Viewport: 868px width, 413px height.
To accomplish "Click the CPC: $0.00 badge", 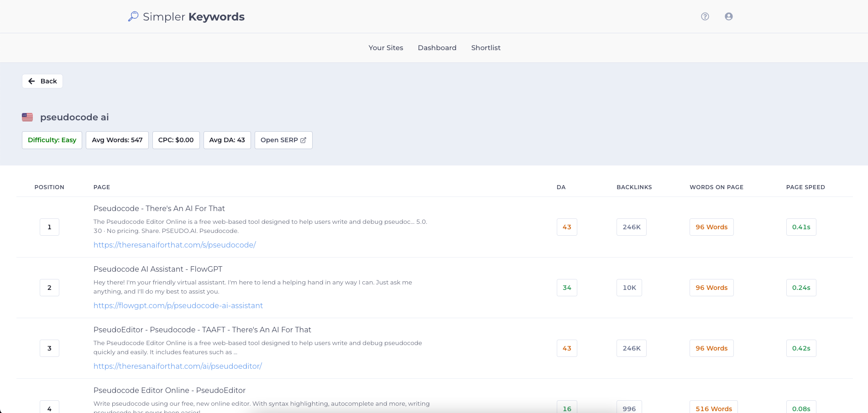I will 176,140.
